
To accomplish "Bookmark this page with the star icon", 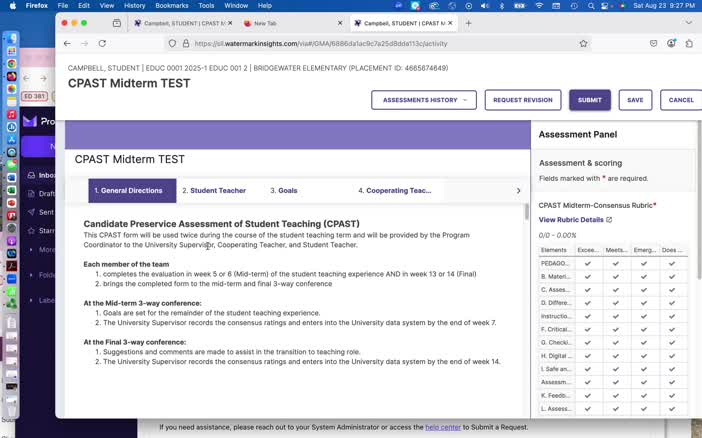I will pos(583,43).
